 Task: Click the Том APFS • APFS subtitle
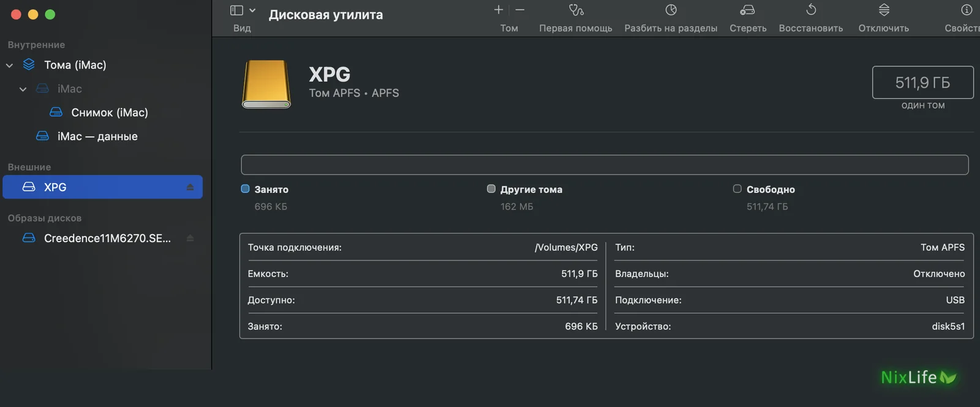coord(354,93)
